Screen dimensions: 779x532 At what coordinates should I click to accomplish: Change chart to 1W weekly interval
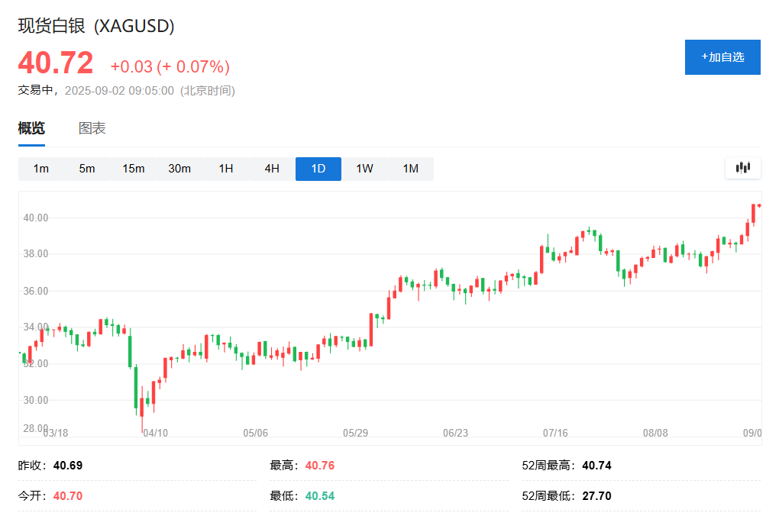point(364,169)
